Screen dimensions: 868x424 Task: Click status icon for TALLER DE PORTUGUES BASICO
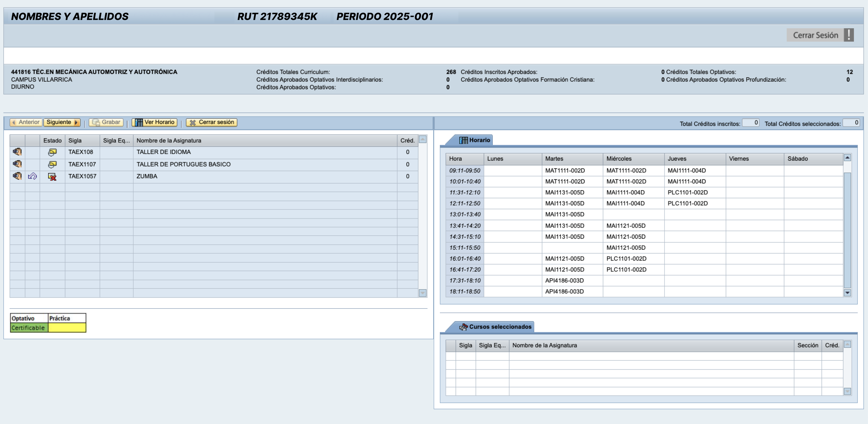point(52,164)
